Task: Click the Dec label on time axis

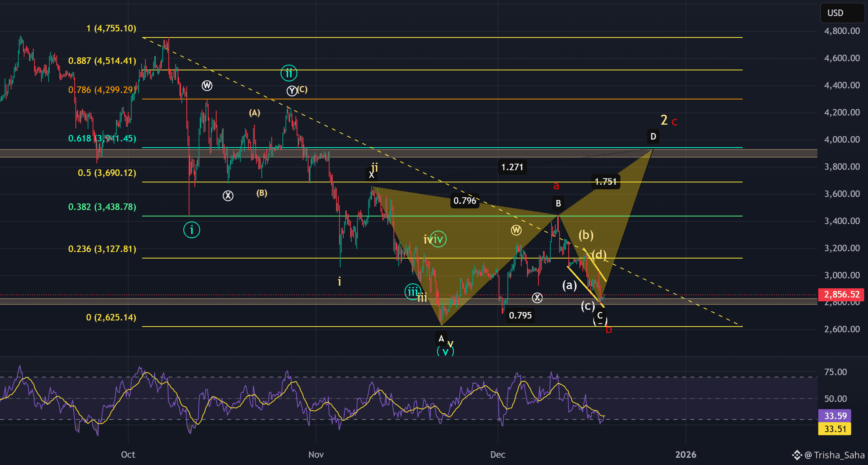Action: 498,455
